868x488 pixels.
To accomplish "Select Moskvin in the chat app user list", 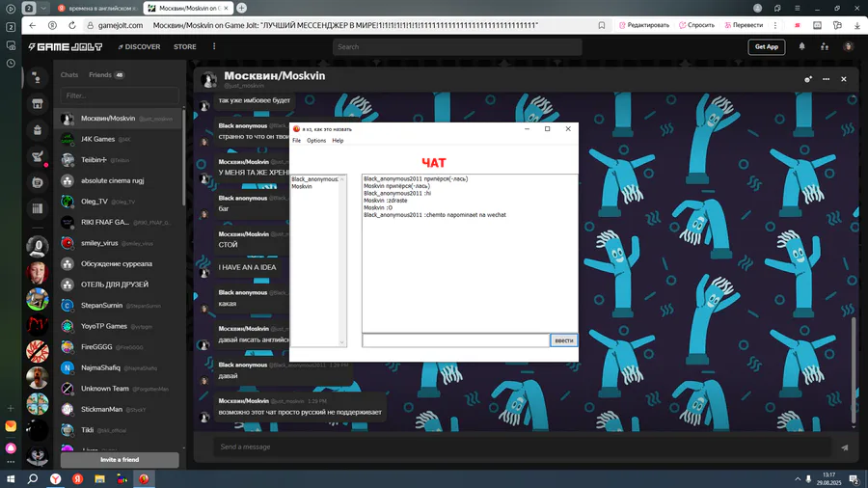I will click(302, 186).
